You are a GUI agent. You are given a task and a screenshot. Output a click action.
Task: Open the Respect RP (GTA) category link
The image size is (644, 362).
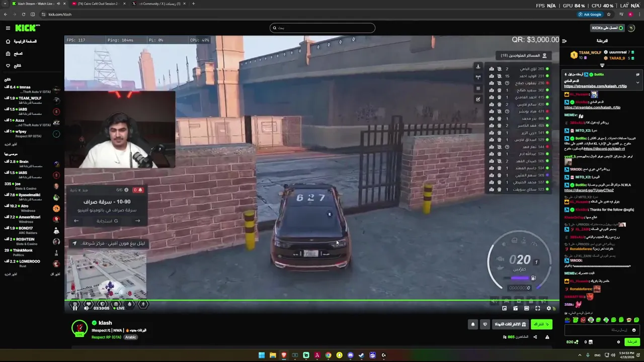(x=106, y=337)
